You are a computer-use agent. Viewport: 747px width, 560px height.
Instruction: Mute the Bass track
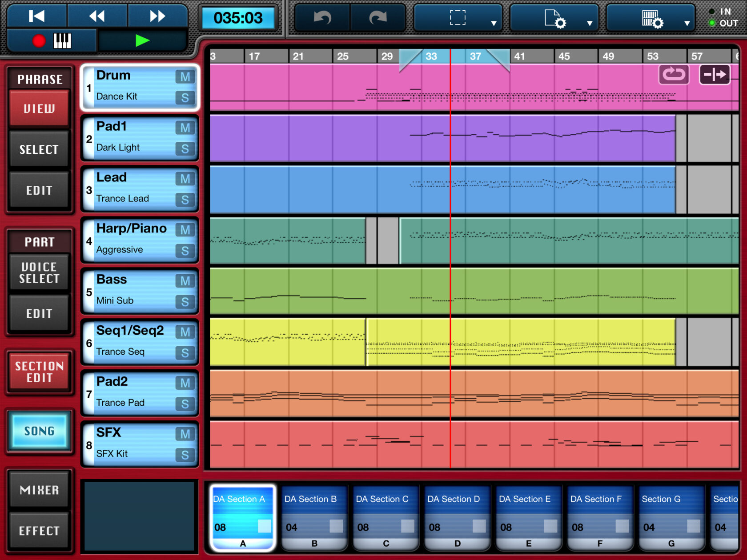click(185, 281)
